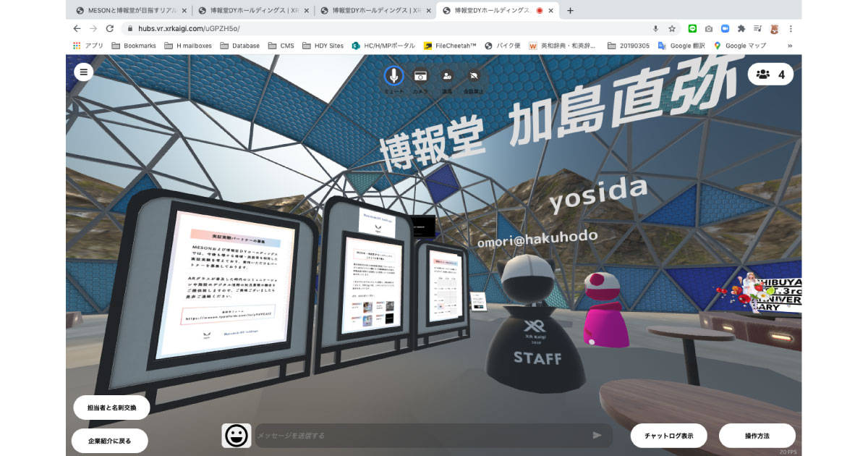
Task: Open the media control playlist icon
Action: (757, 28)
